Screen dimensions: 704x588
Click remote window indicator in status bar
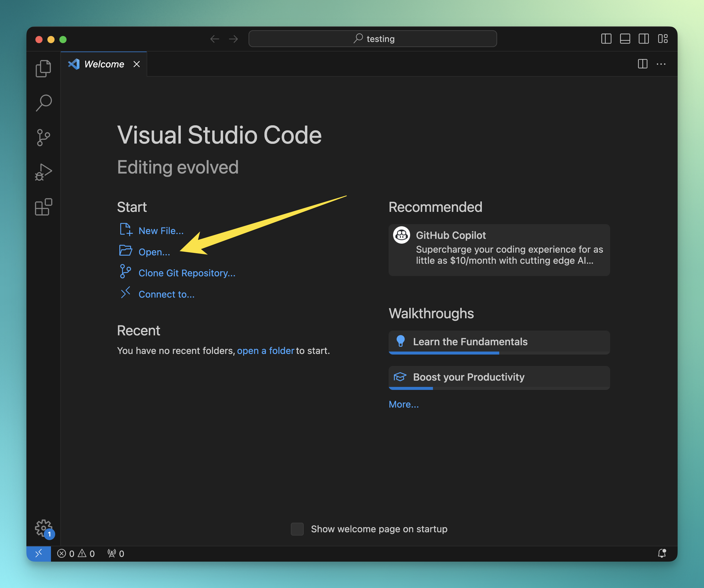click(39, 554)
